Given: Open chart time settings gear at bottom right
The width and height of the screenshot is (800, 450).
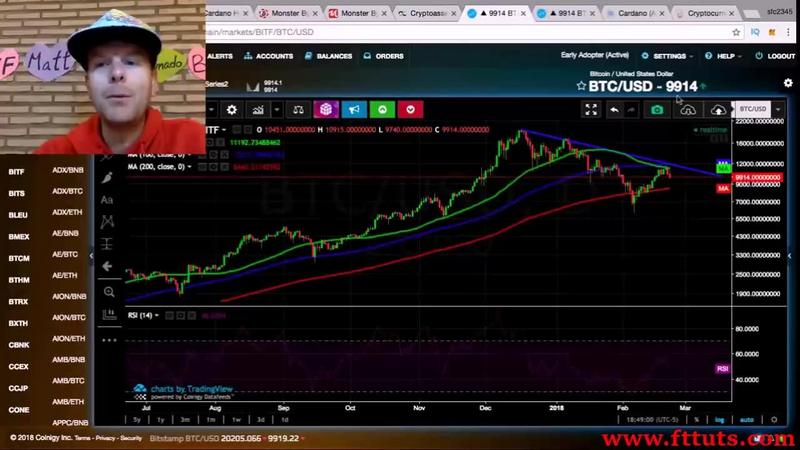Looking at the screenshot, I should click(774, 419).
